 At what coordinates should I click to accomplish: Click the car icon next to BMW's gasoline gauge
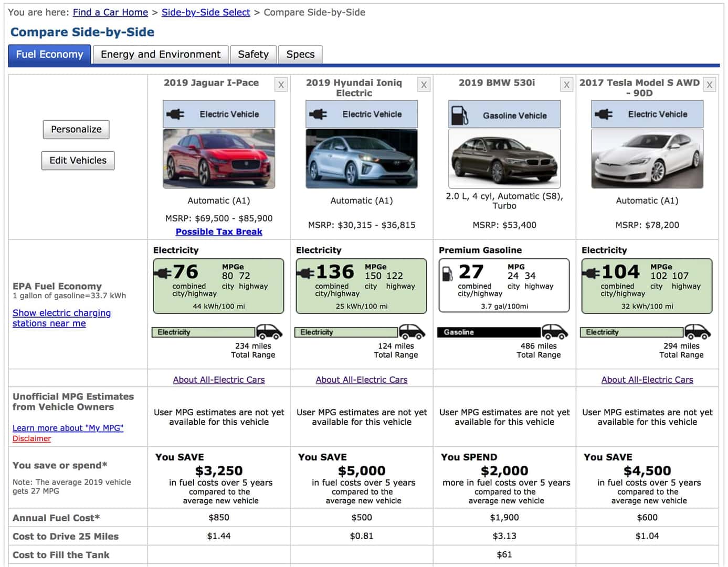555,332
